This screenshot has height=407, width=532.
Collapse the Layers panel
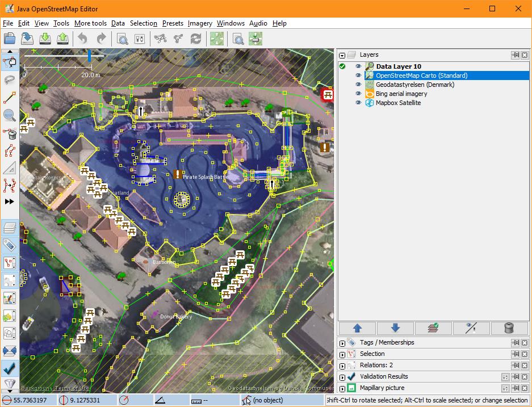pos(342,55)
